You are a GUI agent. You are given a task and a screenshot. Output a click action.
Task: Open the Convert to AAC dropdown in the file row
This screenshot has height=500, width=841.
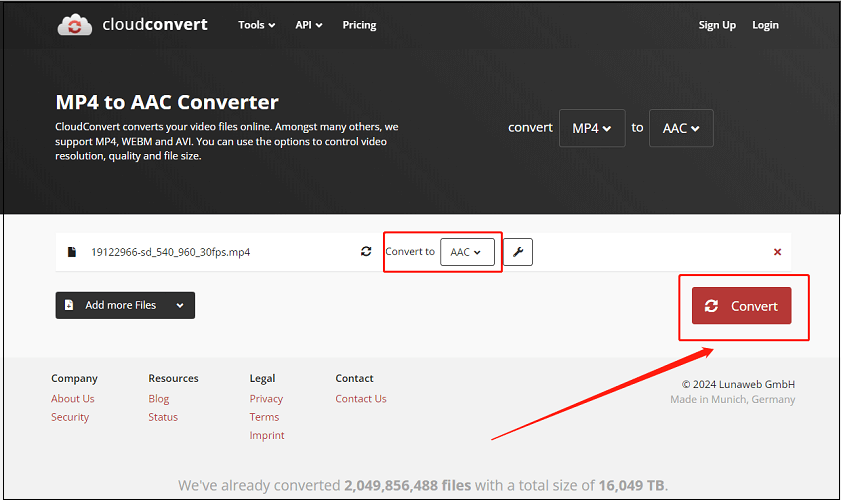click(x=467, y=252)
